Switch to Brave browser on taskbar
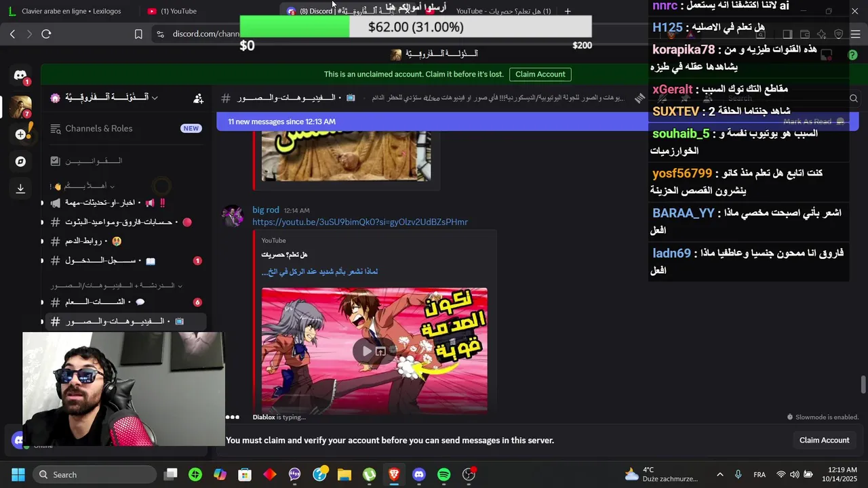Image resolution: width=868 pixels, height=488 pixels. click(394, 474)
